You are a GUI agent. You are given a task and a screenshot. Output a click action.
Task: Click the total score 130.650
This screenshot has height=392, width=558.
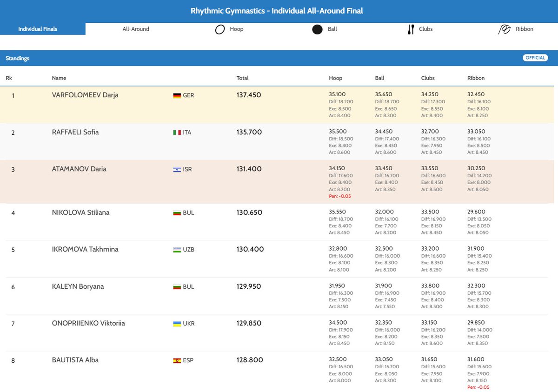pyautogui.click(x=249, y=213)
